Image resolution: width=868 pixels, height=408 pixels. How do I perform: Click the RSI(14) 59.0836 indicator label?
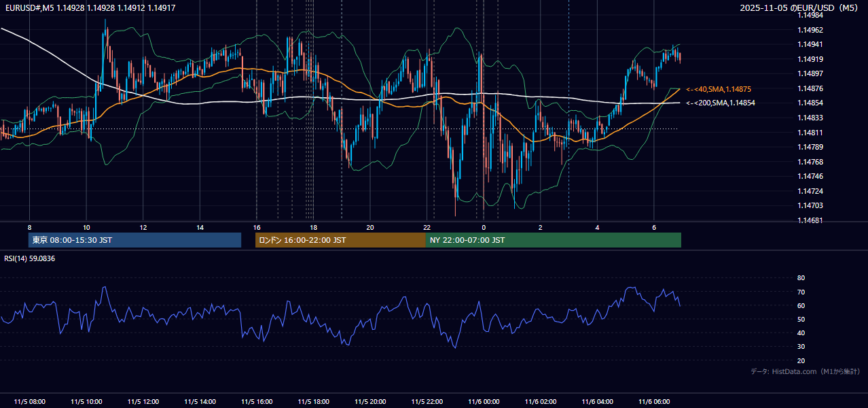[30, 258]
